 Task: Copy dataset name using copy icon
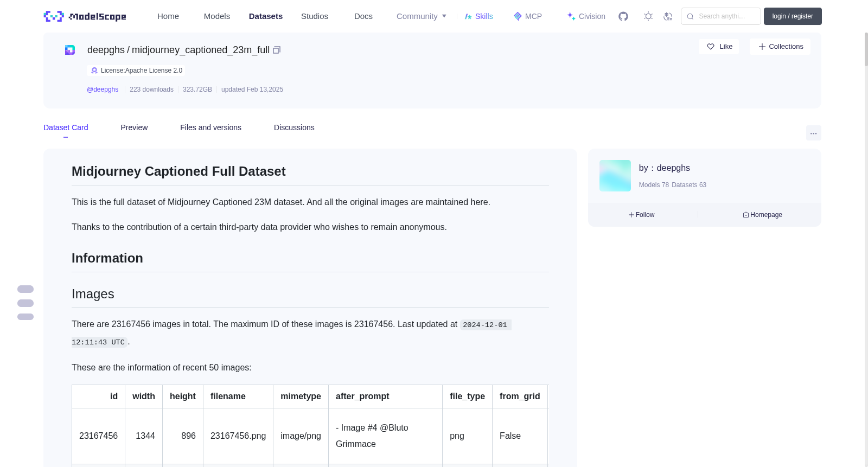tap(277, 50)
